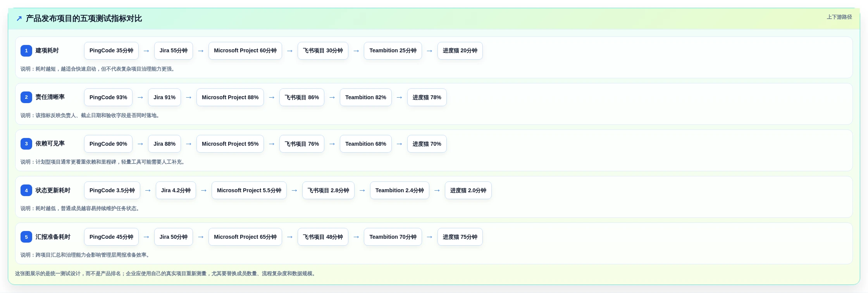
Task: Pick the Jira 4.2分钟 node
Action: pyautogui.click(x=176, y=190)
